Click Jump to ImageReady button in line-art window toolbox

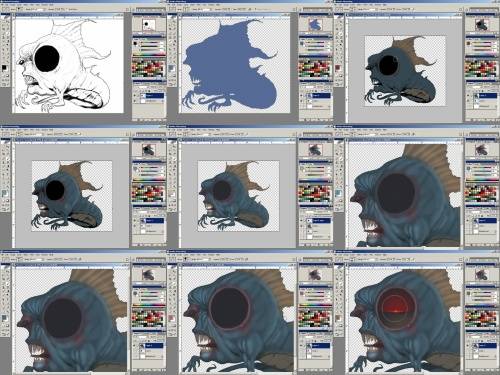click(6, 85)
